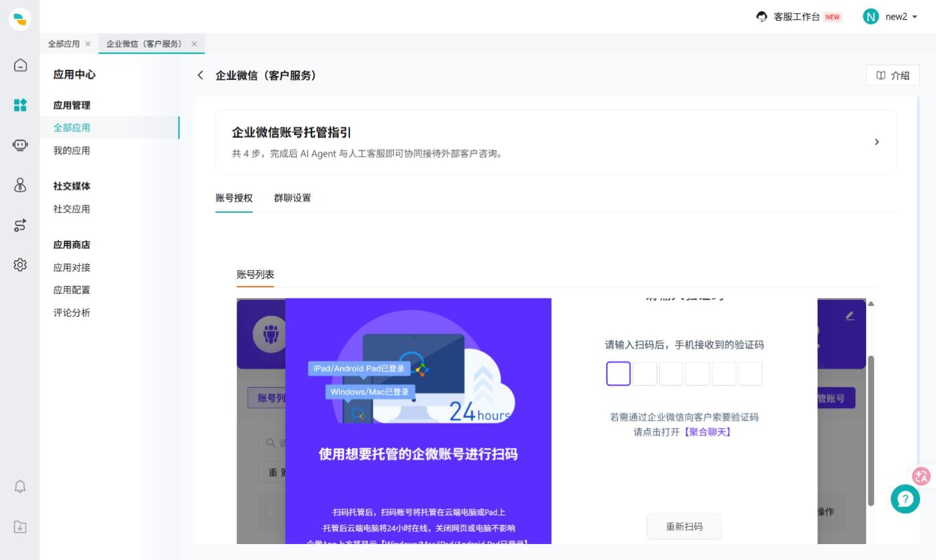Select the 企业微信（客户服务）page tab

point(145,44)
